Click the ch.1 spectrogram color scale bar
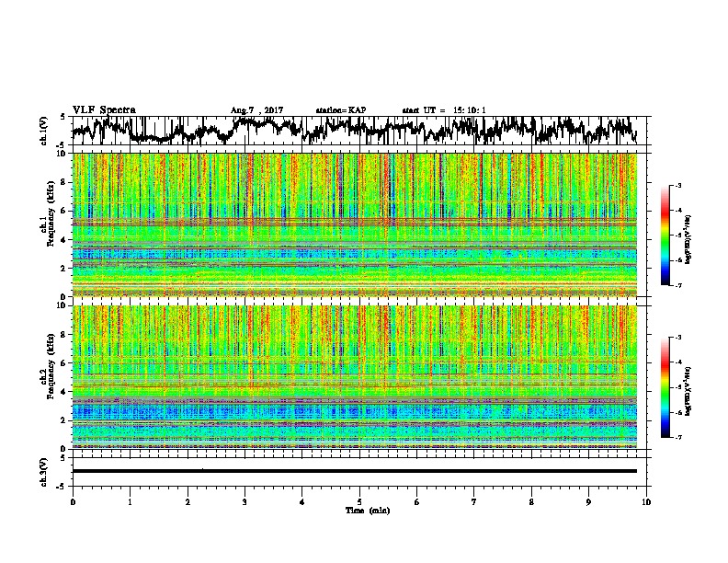The height and width of the screenshot is (563, 728). click(x=665, y=235)
